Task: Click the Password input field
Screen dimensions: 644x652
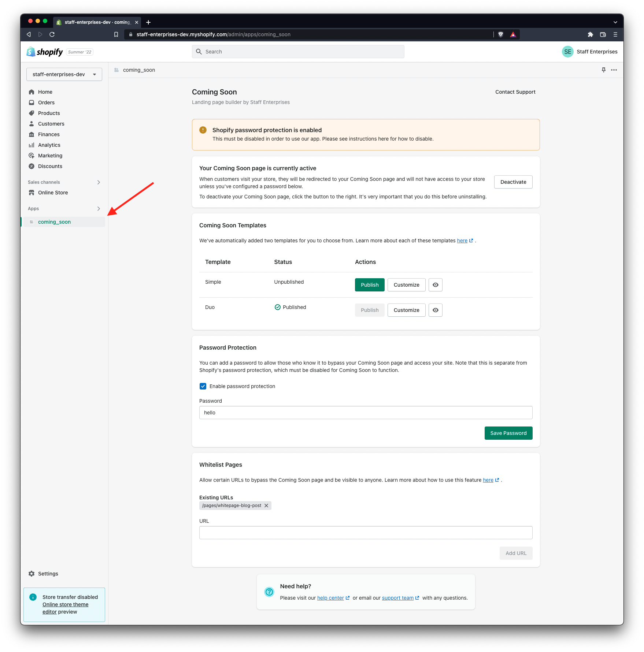Action: point(366,413)
